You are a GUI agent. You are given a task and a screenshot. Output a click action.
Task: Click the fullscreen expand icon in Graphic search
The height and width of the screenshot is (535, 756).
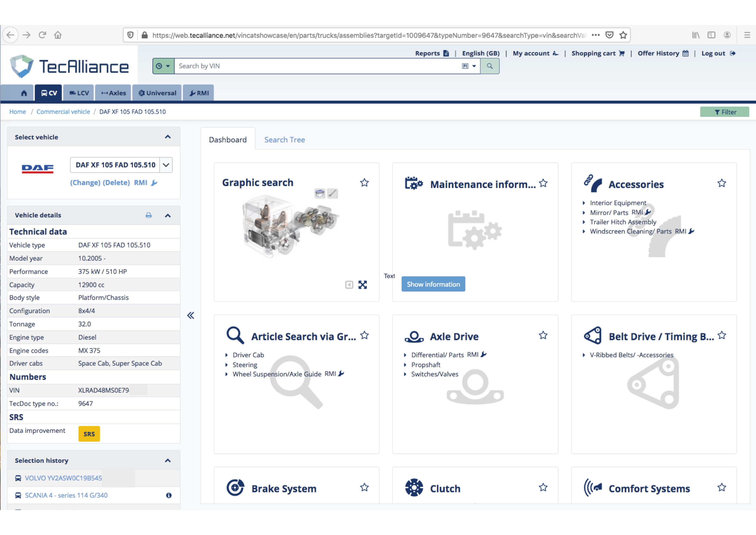click(362, 285)
